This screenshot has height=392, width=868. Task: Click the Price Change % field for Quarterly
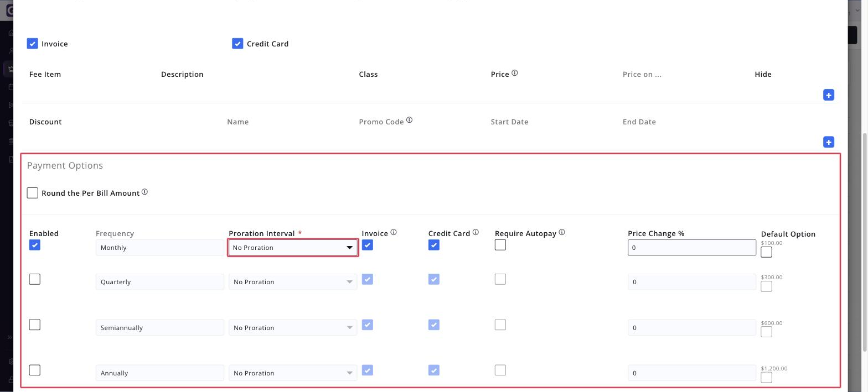tap(692, 282)
